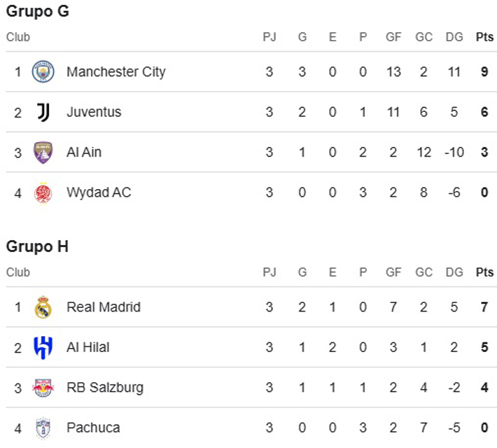497x448 pixels.
Task: Select the Real Madrid team name
Action: [x=104, y=307]
